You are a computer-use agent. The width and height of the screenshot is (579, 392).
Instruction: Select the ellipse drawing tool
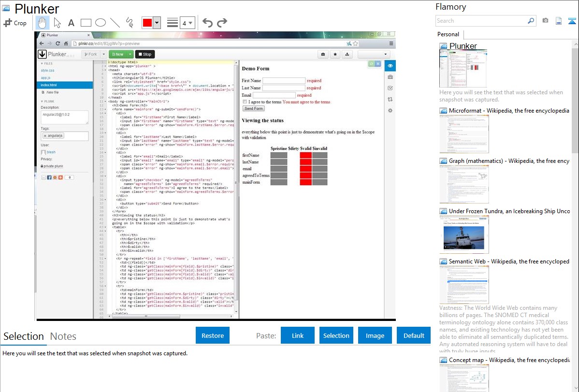coord(101,23)
